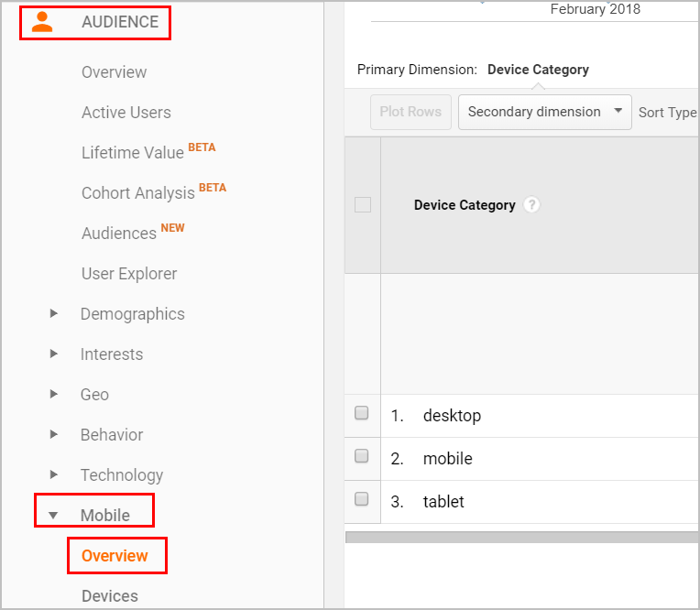Select Overview under Mobile
The height and width of the screenshot is (610, 700).
pos(115,556)
